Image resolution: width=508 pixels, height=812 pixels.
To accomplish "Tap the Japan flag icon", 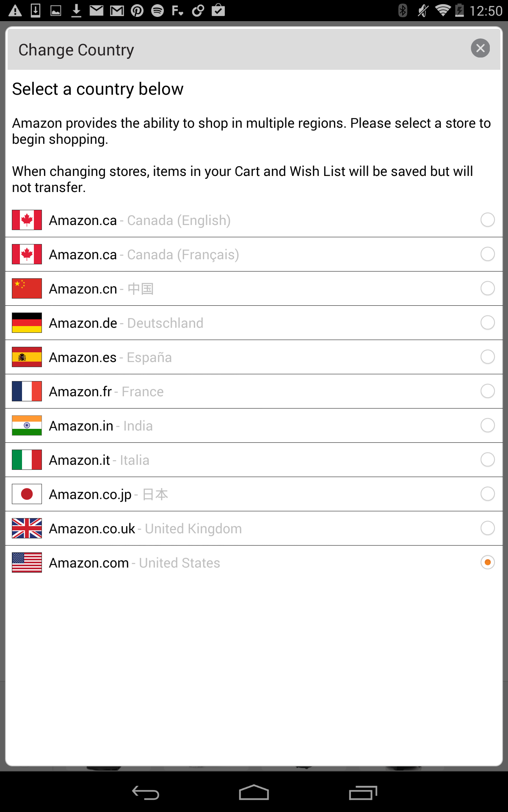I will click(27, 494).
